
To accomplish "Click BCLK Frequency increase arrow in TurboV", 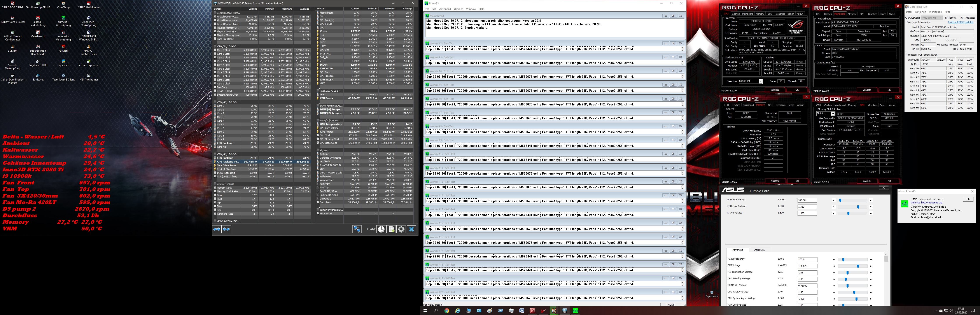I will tap(870, 200).
